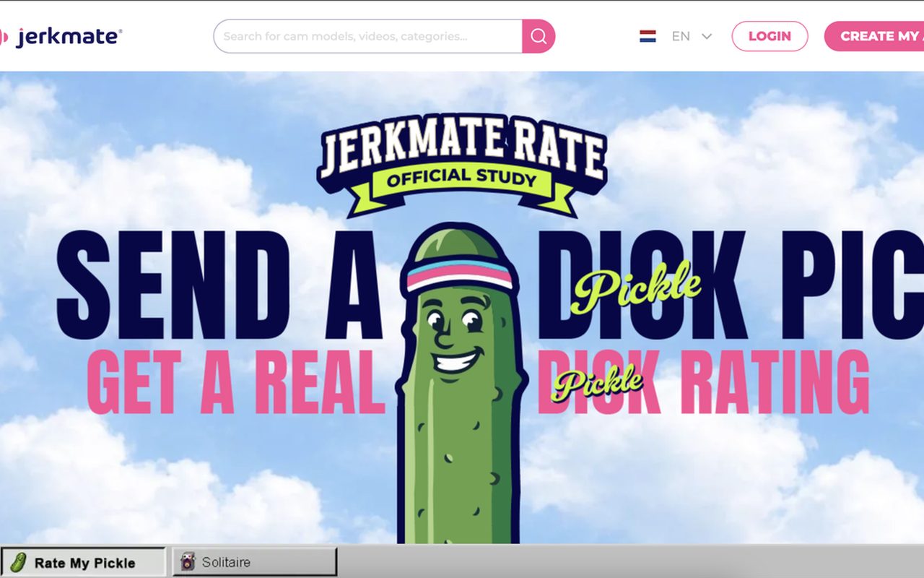Select the Rate My Pickle taskbar tab
The width and height of the screenshot is (924, 578).
84,562
